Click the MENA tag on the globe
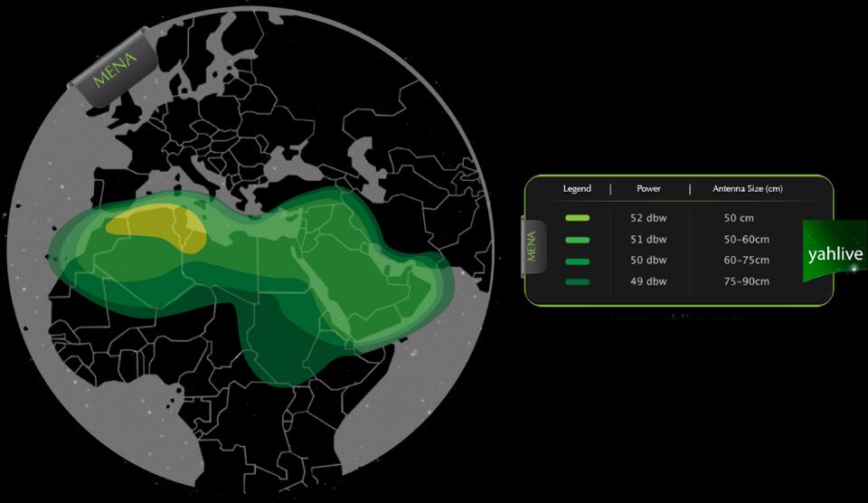 pos(115,68)
